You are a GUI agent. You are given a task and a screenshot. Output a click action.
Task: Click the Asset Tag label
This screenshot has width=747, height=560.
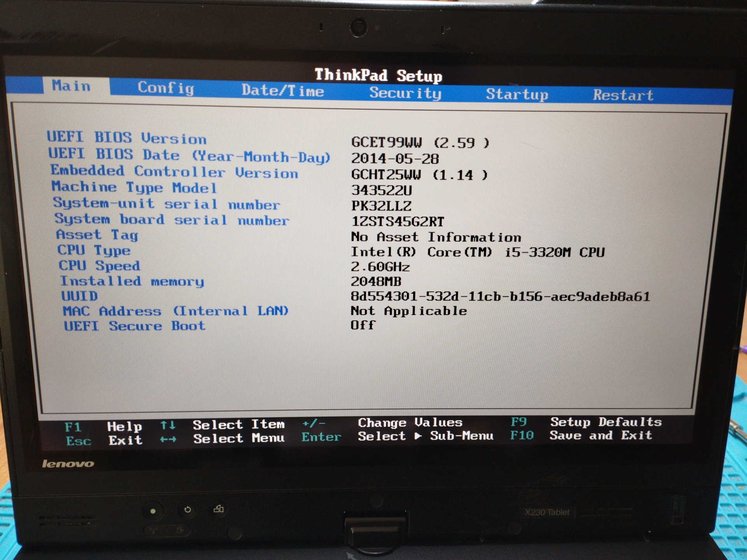pyautogui.click(x=97, y=234)
